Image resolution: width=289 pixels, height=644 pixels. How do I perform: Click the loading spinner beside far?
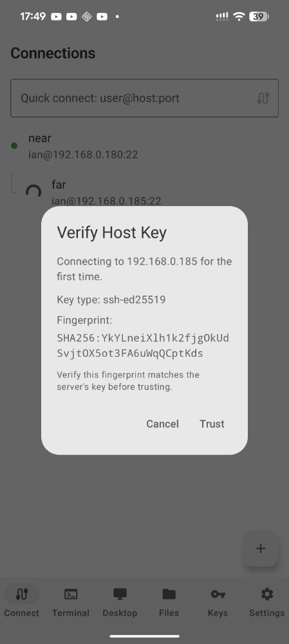(33, 191)
